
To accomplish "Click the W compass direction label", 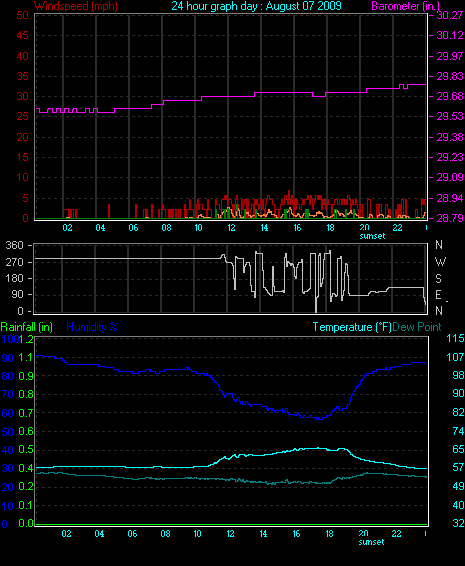I will (x=440, y=261).
